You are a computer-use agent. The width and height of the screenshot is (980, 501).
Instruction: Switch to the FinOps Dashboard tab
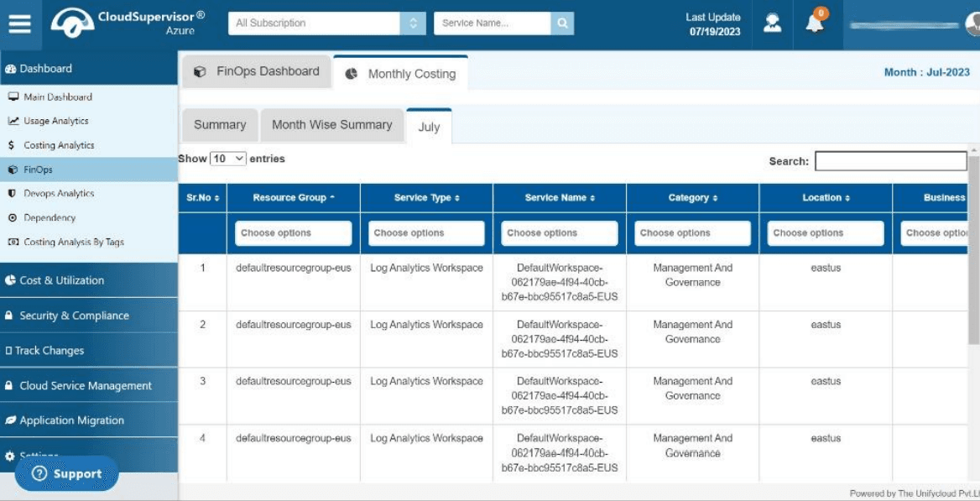click(256, 72)
